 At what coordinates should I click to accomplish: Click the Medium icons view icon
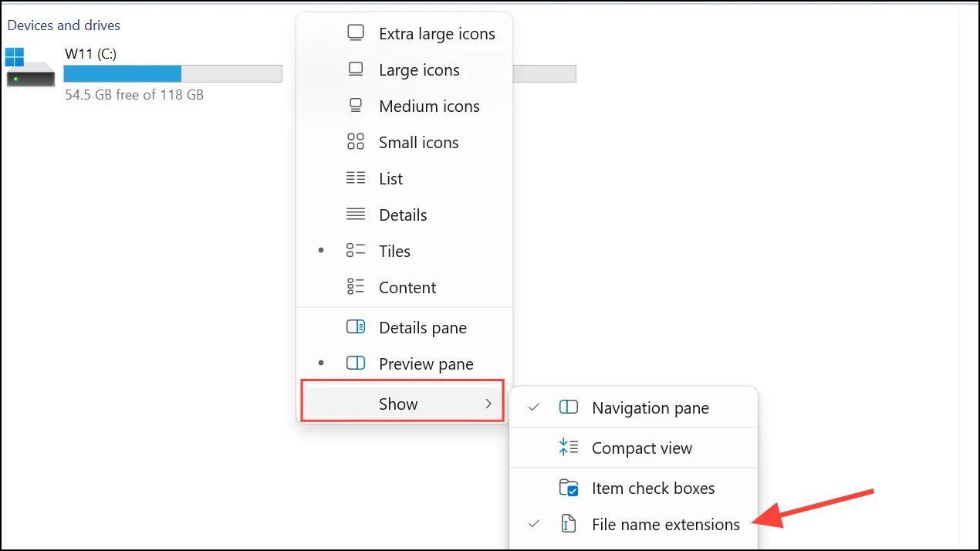[356, 106]
